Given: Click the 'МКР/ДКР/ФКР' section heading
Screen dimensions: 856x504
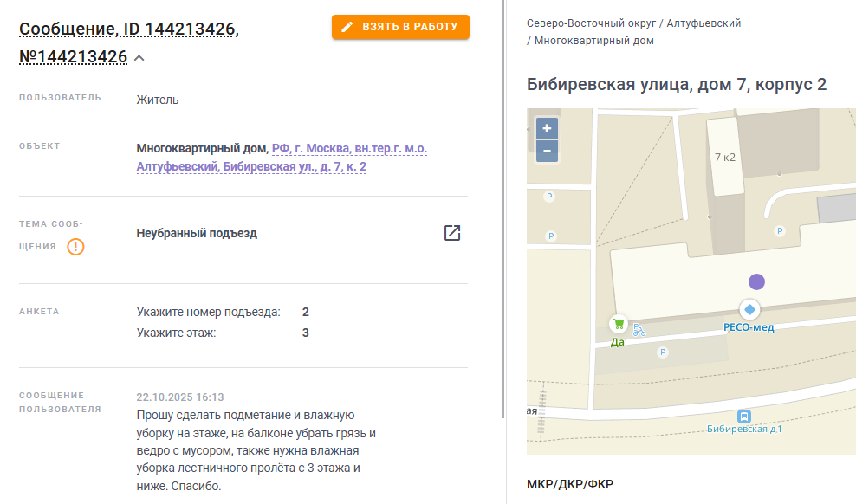Looking at the screenshot, I should tap(570, 484).
